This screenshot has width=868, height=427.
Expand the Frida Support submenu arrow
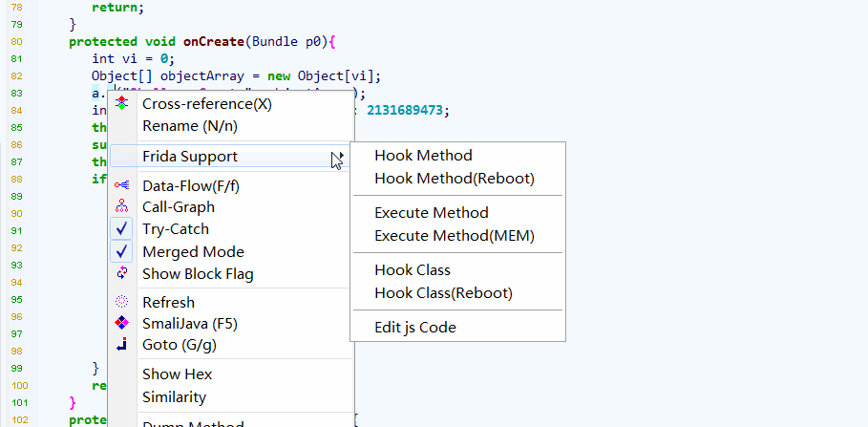[x=338, y=156]
